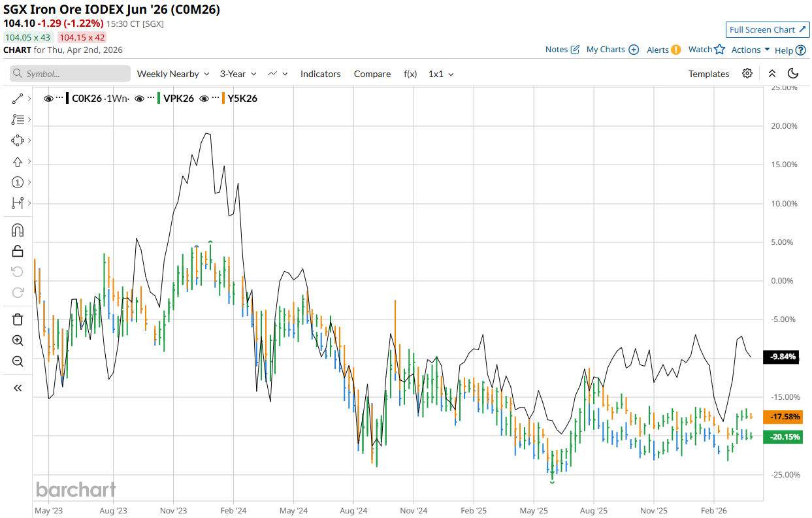Toggle visibility of the VPK26 series
Viewport: 812px width, 518px height.
tap(140, 99)
